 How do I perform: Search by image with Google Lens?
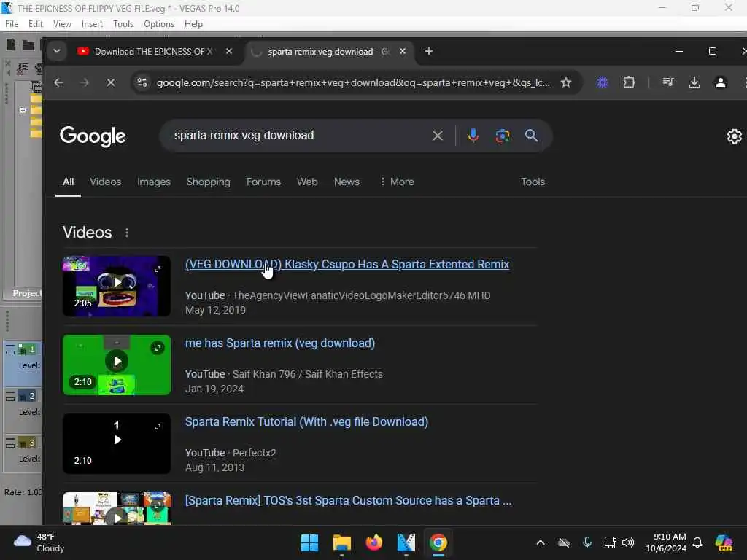tap(502, 136)
